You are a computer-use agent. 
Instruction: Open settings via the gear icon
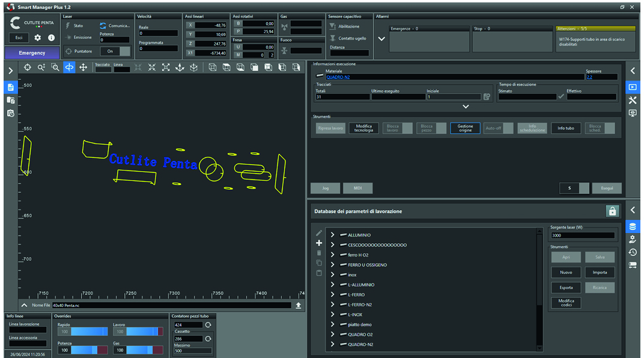pyautogui.click(x=38, y=38)
